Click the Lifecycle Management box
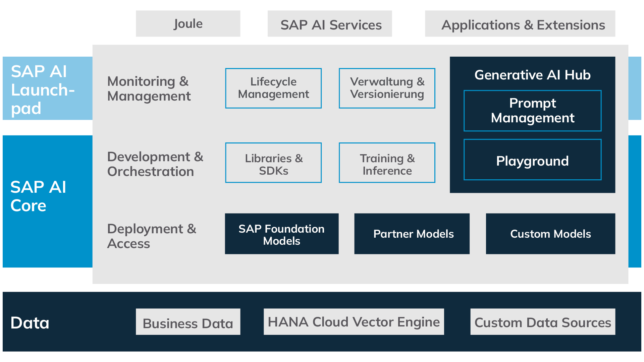 point(273,88)
